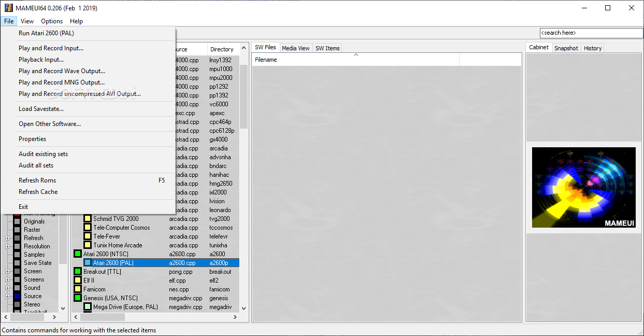Sort by the Filename column header

tap(355, 60)
